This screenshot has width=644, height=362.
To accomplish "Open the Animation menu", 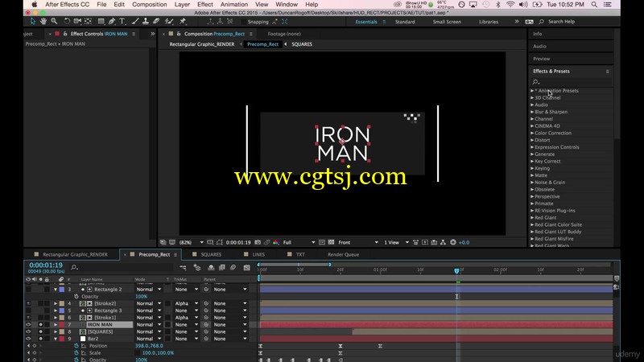I will pyautogui.click(x=233, y=5).
